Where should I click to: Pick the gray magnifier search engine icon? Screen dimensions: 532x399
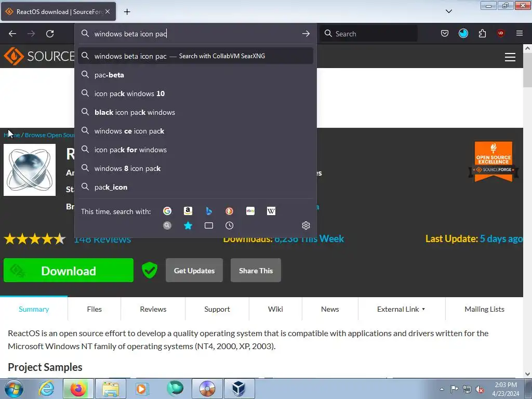pos(167,225)
